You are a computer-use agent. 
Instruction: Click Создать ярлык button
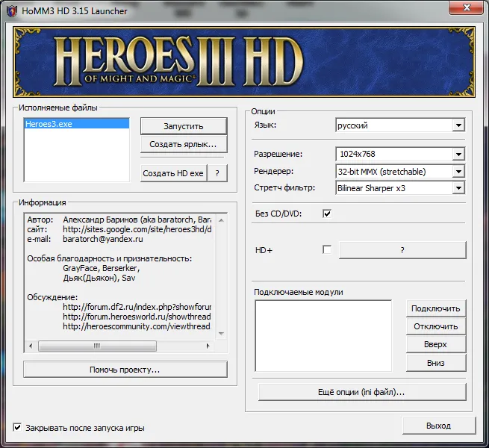(183, 144)
